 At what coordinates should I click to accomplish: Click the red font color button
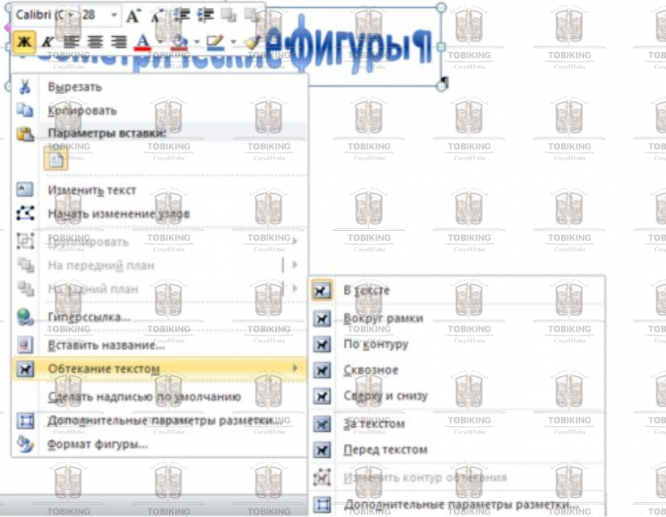pos(143,42)
